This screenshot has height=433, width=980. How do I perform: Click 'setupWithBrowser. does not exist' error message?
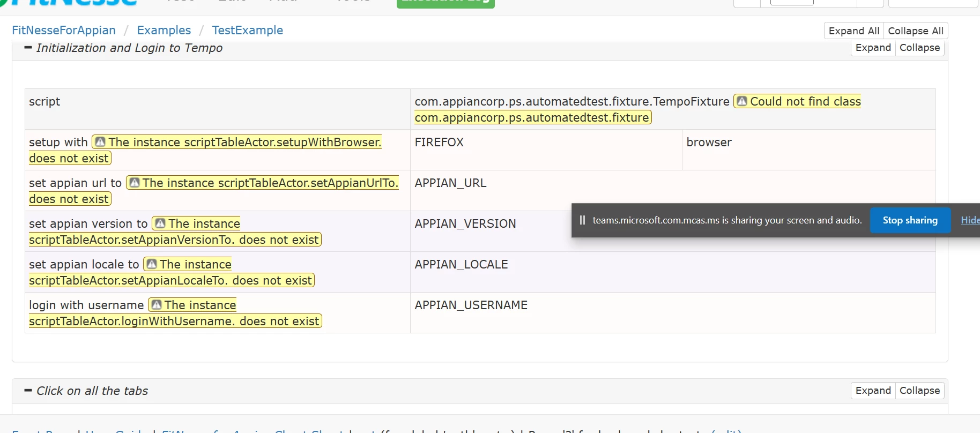205,150
